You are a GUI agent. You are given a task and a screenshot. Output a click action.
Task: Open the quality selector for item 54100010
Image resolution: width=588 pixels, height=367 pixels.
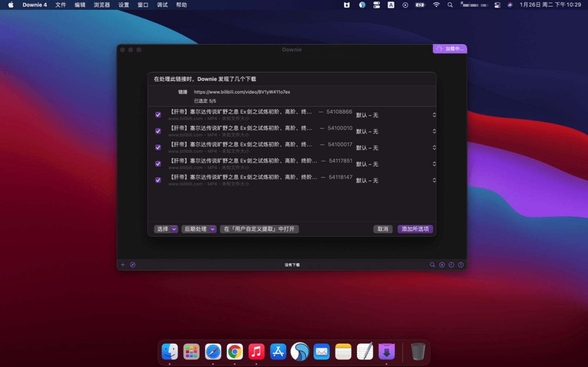click(434, 131)
